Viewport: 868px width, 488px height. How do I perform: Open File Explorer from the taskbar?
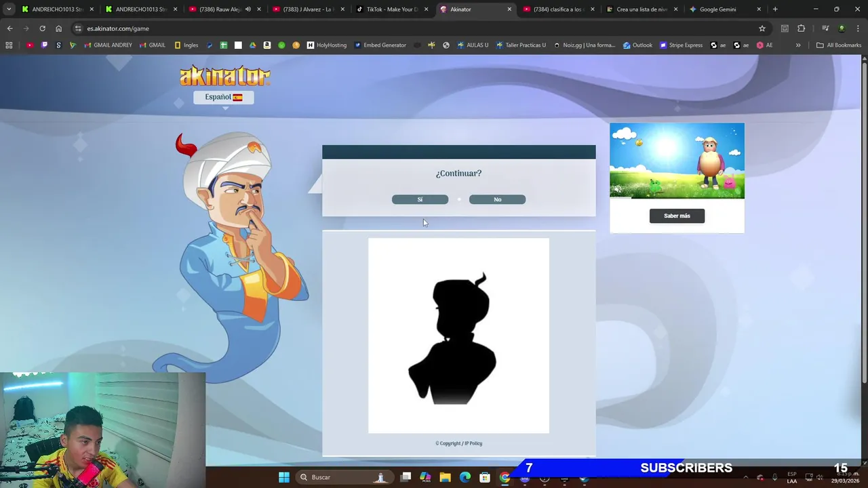[x=445, y=477]
